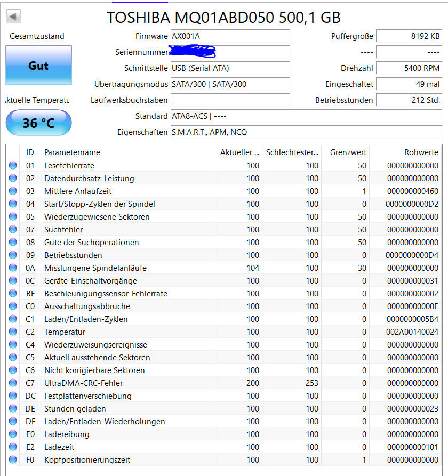The image size is (448, 476).
Task: Click the Firmware field showing AX001A
Action: click(230, 36)
